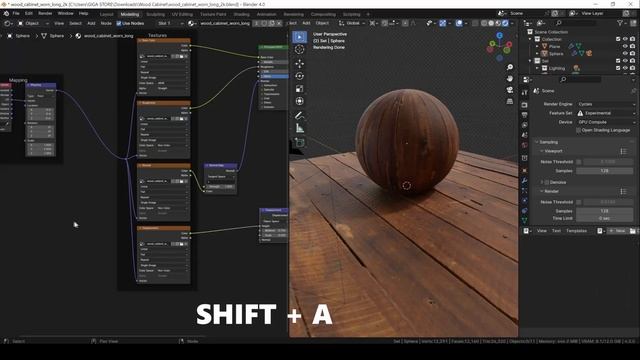Select the Measure tool in viewport toolbar
Viewport: 640px width, 360px height.
[x=300, y=128]
